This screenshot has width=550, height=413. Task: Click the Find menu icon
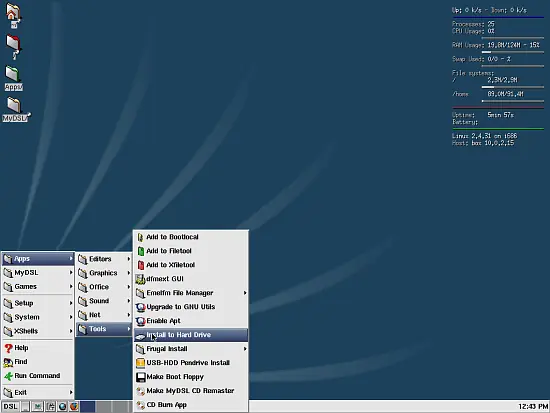(x=8, y=362)
